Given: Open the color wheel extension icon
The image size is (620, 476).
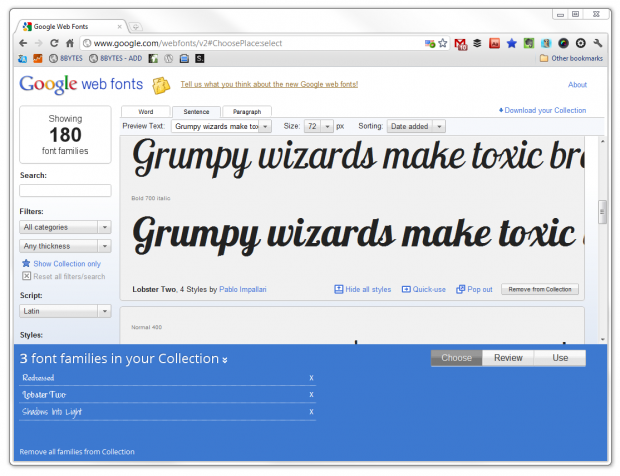Looking at the screenshot, I should point(563,43).
